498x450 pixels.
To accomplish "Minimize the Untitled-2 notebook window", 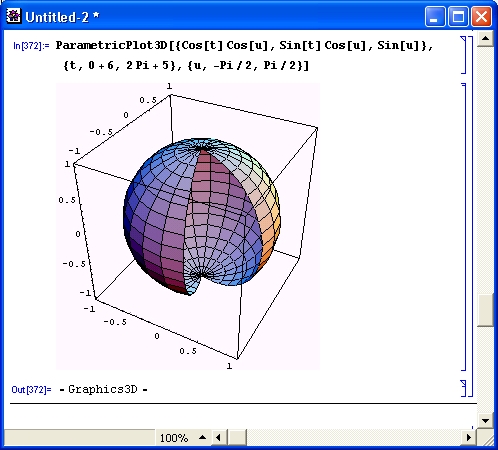I will [435, 16].
